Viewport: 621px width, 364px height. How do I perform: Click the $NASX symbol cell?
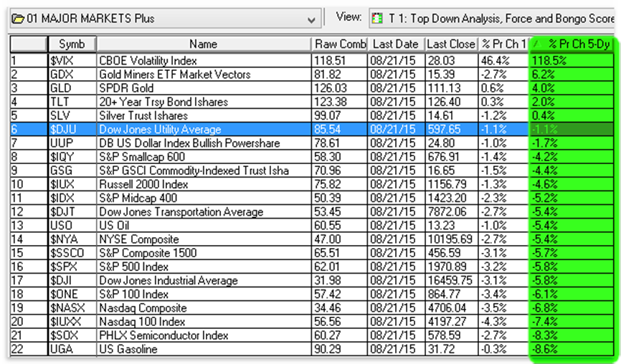(x=72, y=308)
